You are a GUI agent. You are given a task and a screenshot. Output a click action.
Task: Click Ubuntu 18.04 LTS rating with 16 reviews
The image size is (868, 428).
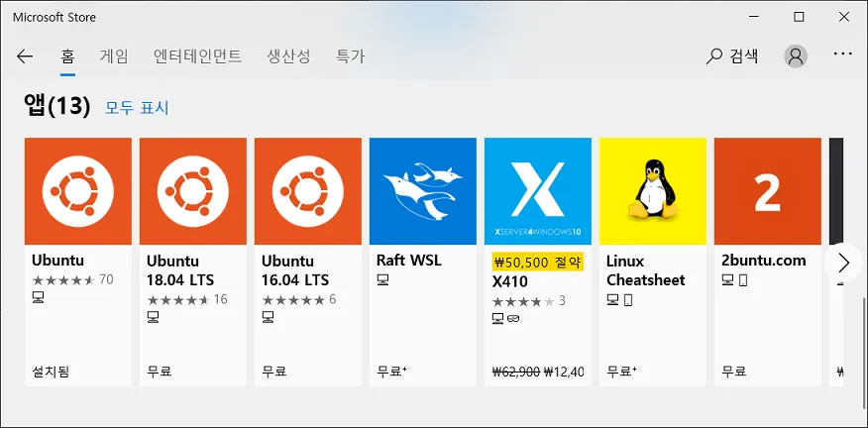(x=187, y=299)
